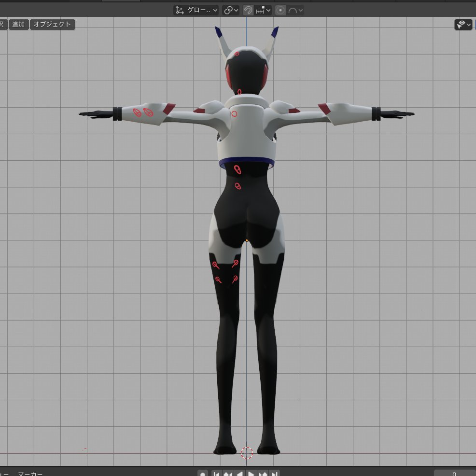Jump to the previous keyframe

pos(228,473)
